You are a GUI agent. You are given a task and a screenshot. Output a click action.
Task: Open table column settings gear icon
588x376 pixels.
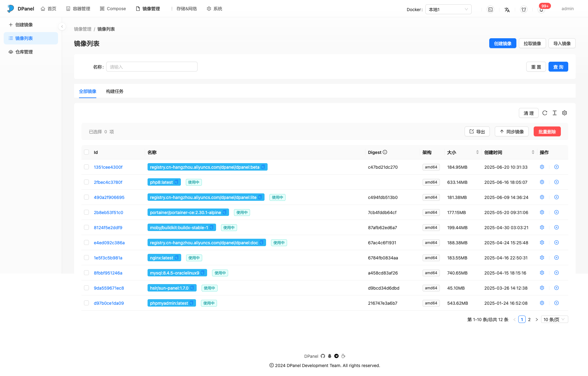(x=565, y=113)
